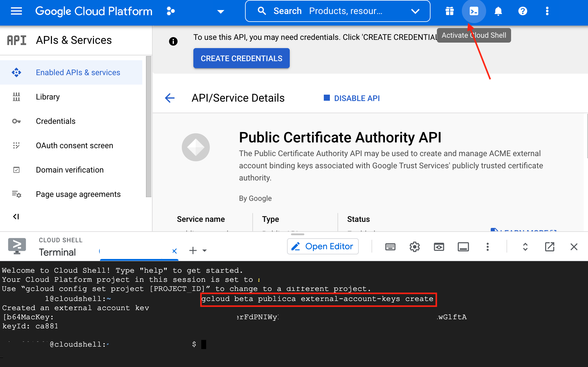
Task: Open Cloud Shell more options menu
Action: click(487, 246)
